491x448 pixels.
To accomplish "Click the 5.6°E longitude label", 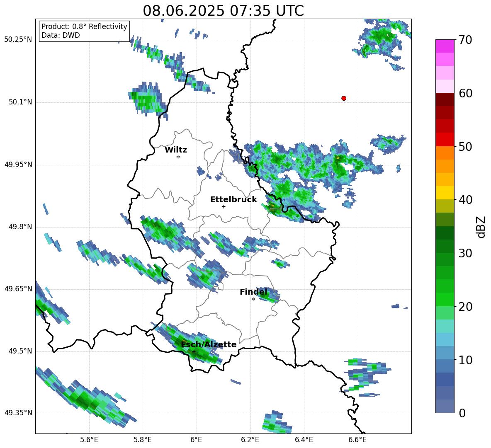I will [89, 440].
